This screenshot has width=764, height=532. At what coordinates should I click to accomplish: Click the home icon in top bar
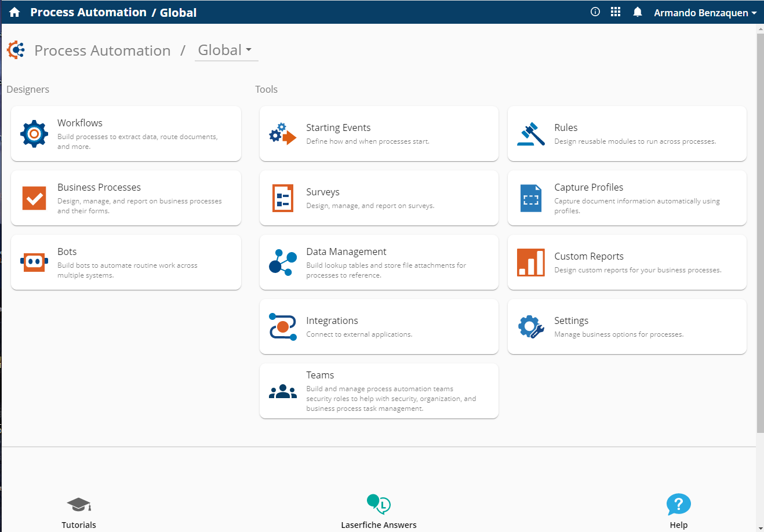(x=14, y=12)
